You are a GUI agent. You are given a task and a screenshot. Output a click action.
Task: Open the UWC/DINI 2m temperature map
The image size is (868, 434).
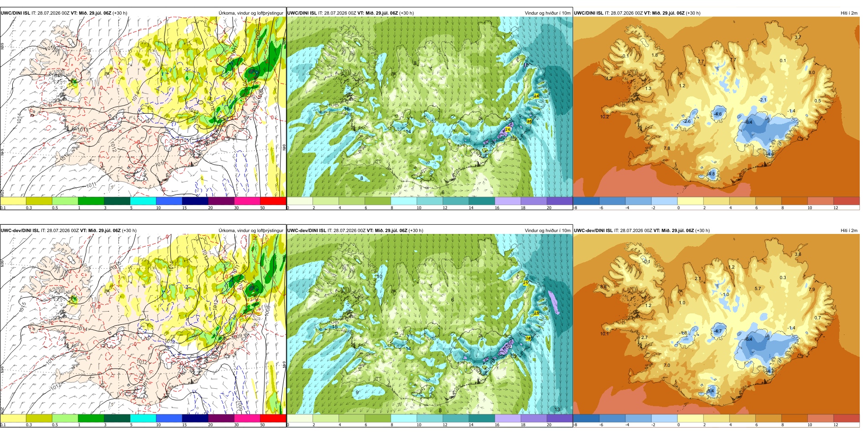point(716,107)
